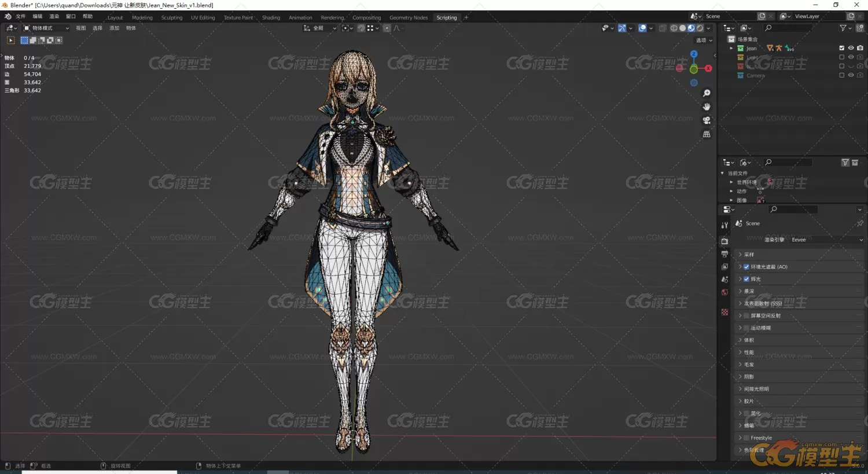Open the 添加 viewport menu

click(x=115, y=28)
